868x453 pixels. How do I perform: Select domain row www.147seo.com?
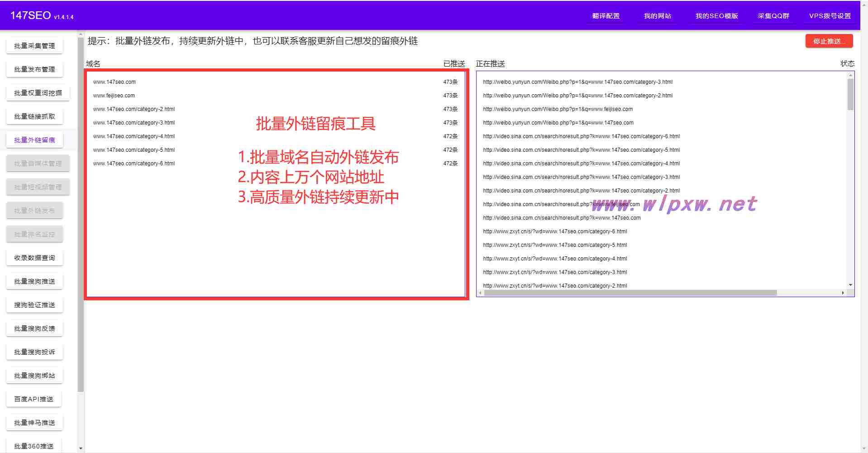[x=275, y=82]
